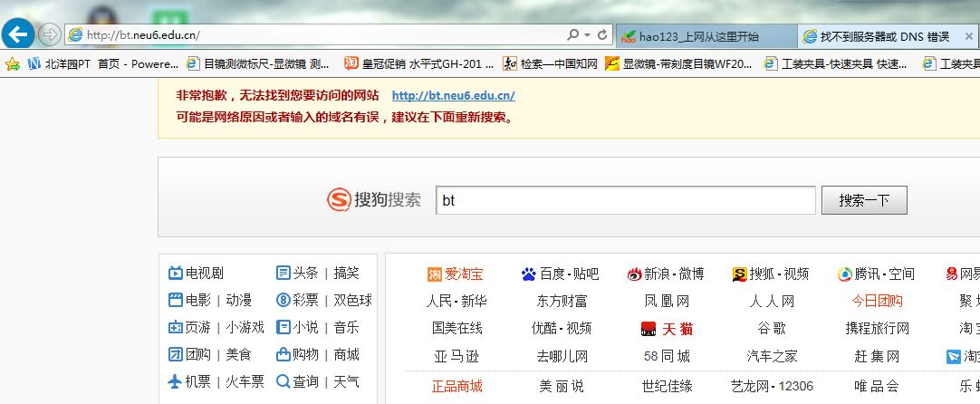Screen dimensions: 980x404
Task: Open the 谷歌 link
Action: click(x=772, y=328)
